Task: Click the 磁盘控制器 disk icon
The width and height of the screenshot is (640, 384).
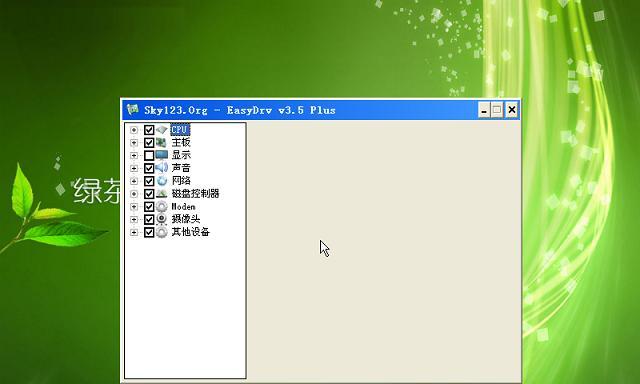Action: coord(162,193)
